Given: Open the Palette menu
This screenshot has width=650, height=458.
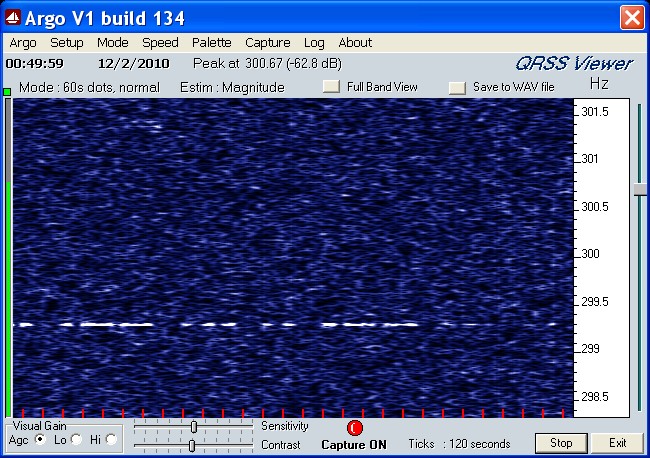Looking at the screenshot, I should point(211,43).
